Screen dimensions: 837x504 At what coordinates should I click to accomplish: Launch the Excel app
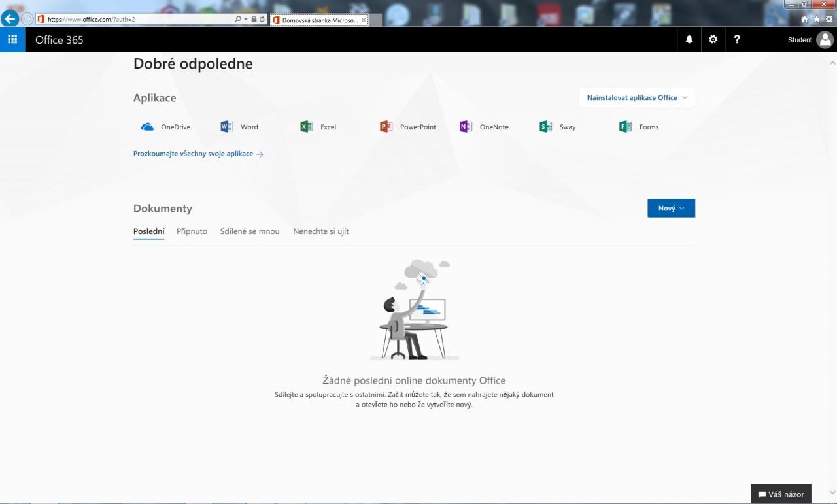(318, 127)
